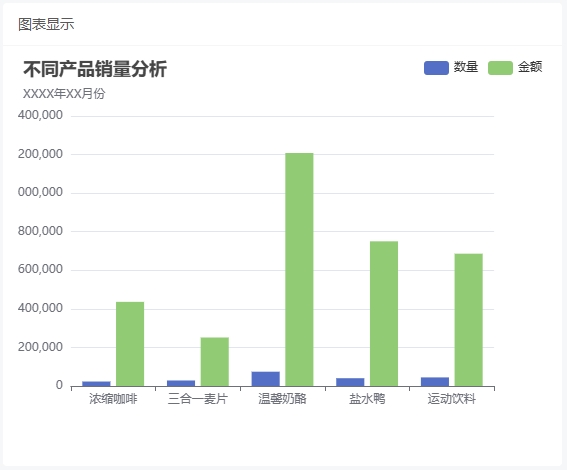Click the green 浓缩咖啡 amount bar
The height and width of the screenshot is (470, 567).
click(130, 344)
